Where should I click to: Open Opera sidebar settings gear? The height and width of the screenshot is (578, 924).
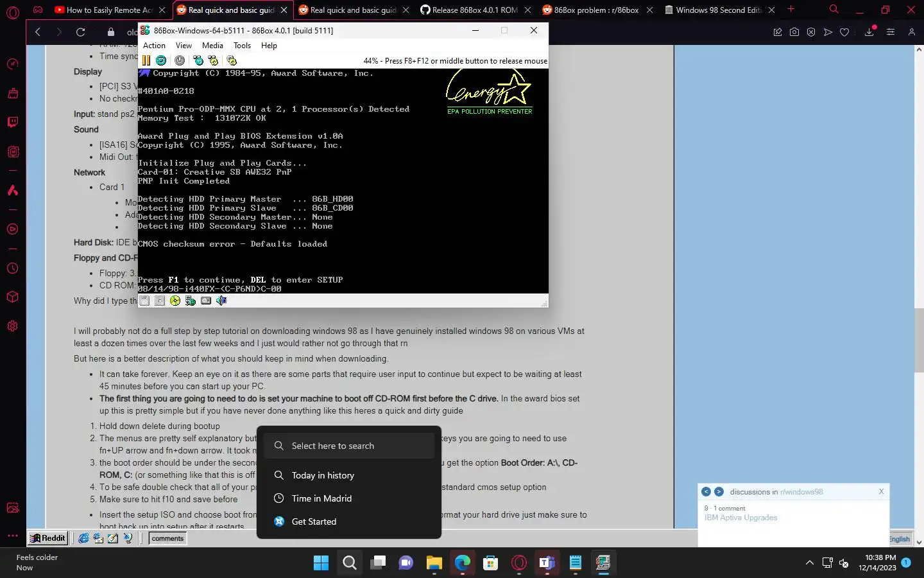point(12,326)
